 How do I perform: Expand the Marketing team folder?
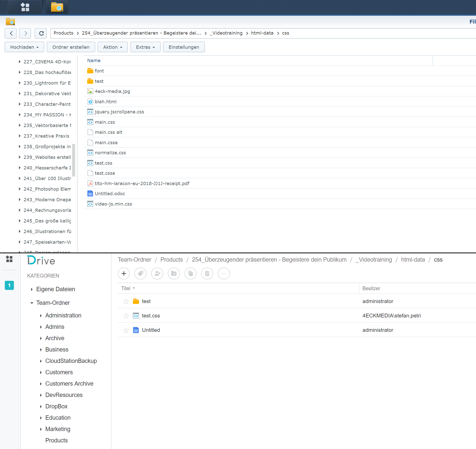41,429
